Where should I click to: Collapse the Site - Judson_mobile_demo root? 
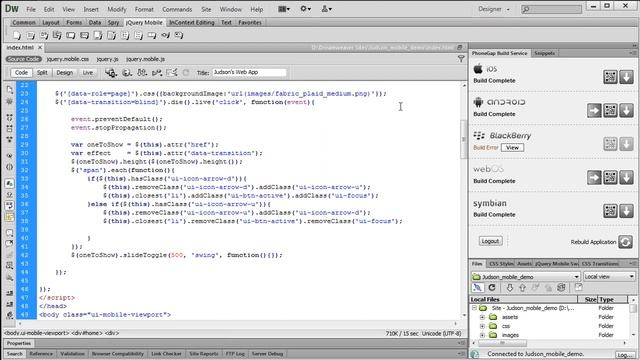click(474, 308)
